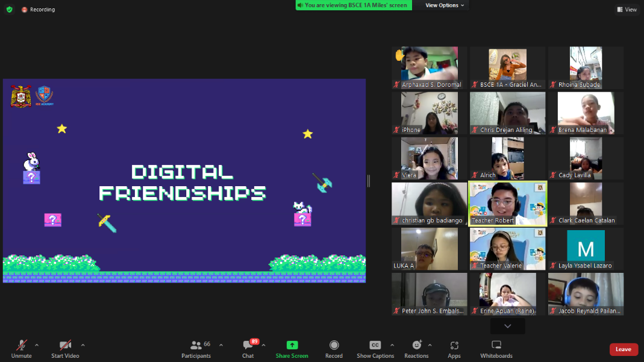
Task: Select Alrich's video tile
Action: click(508, 158)
